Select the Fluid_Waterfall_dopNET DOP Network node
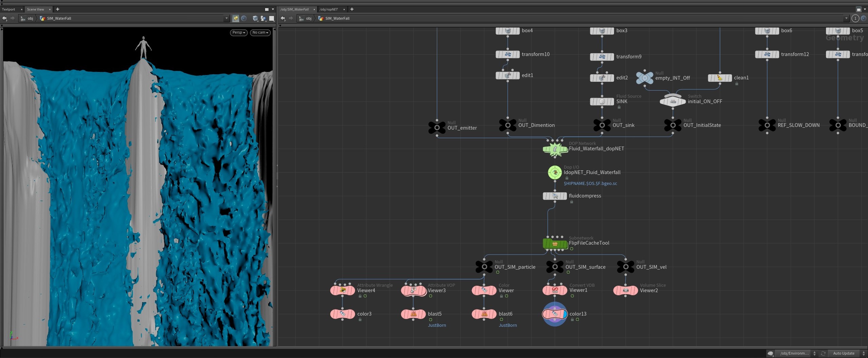The width and height of the screenshot is (868, 358). [555, 149]
